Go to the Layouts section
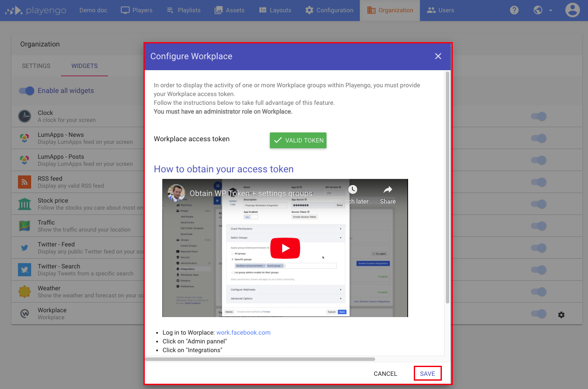 point(275,10)
